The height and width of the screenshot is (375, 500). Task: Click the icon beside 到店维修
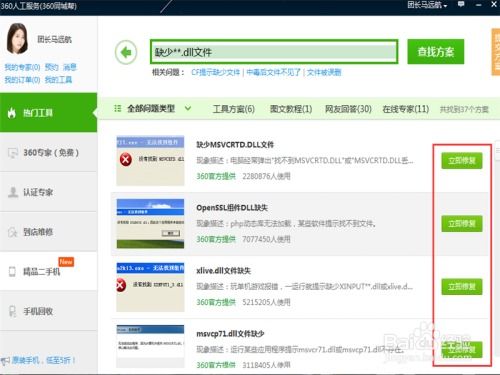[12, 232]
